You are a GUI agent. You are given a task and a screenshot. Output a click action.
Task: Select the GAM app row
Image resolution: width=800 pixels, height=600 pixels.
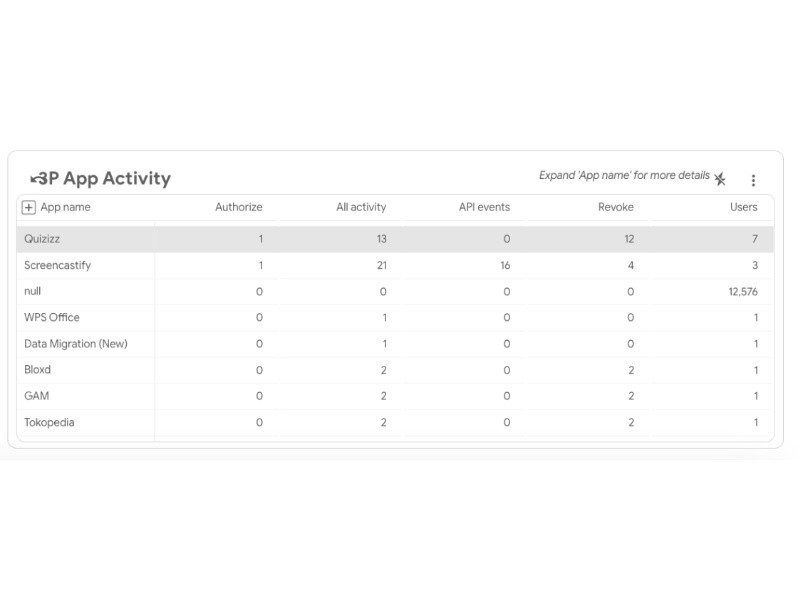[x=36, y=396]
